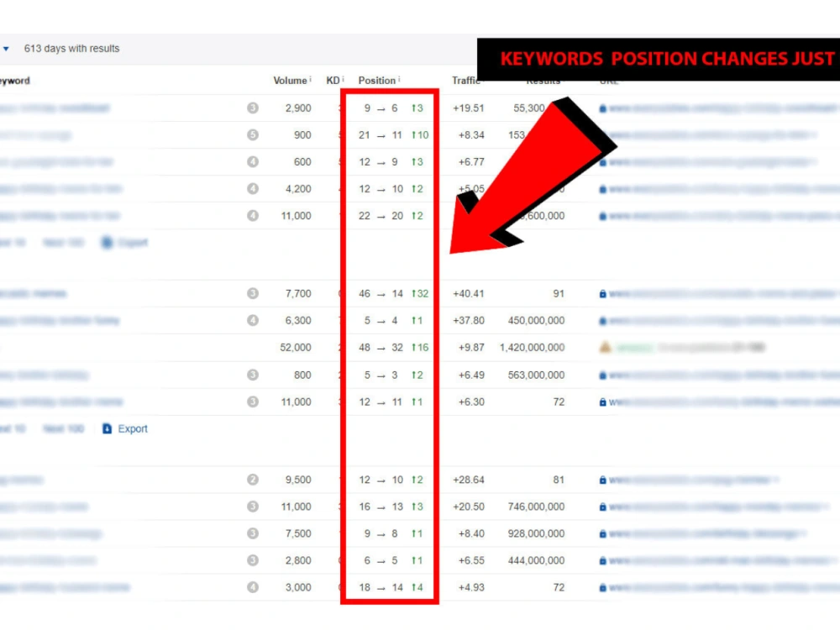Sort by the Volume column header

coord(290,81)
